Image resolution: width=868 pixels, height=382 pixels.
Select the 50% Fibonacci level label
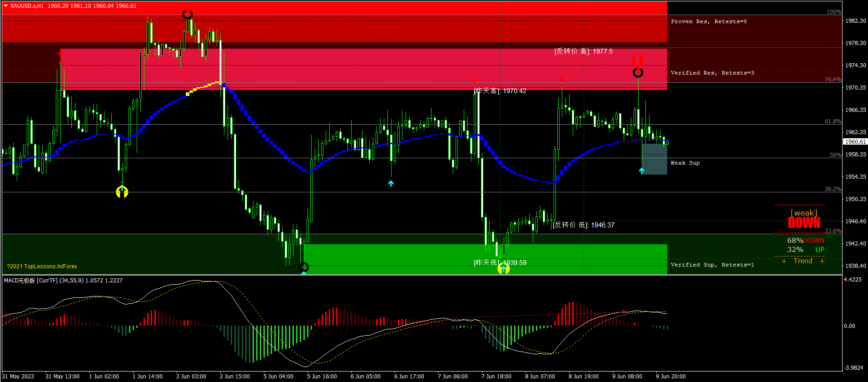(x=835, y=155)
